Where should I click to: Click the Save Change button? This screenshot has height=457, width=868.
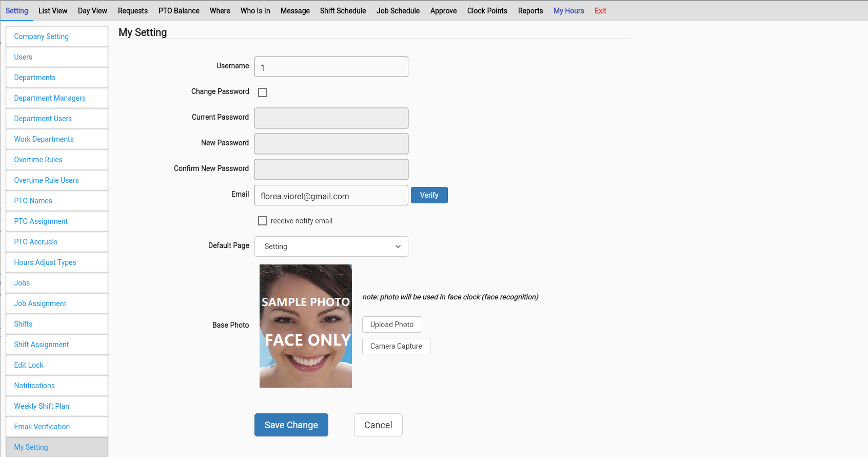tap(291, 425)
